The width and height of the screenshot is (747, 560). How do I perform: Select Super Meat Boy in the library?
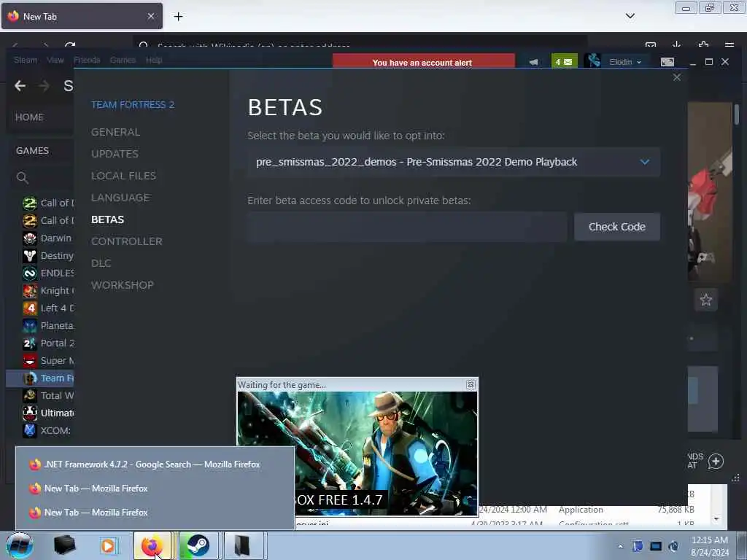pos(48,360)
